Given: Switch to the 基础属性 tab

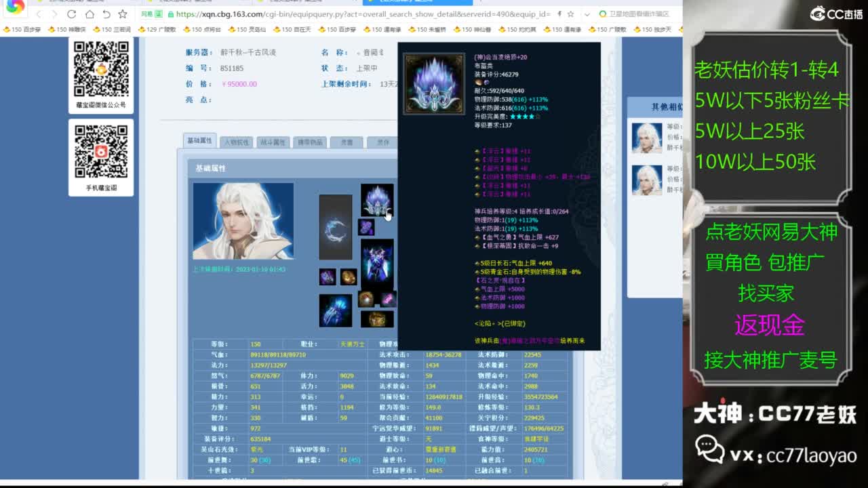Looking at the screenshot, I should point(199,141).
